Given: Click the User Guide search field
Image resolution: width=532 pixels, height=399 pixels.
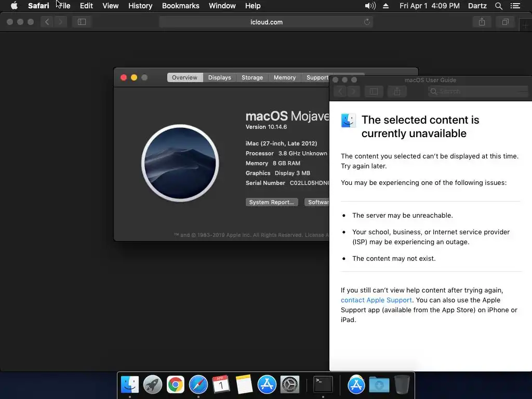Looking at the screenshot, I should [478, 91].
